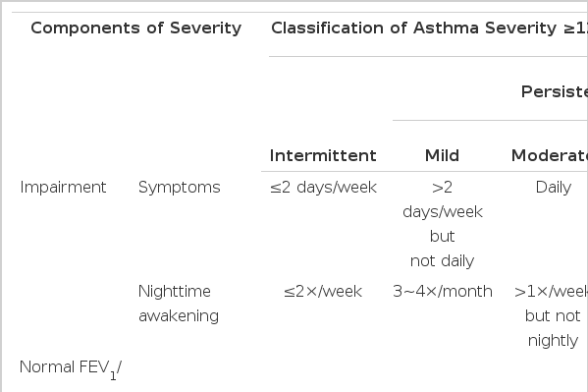
Task: Click the 'Intermittent' column header
Action: pyautogui.click(x=323, y=155)
